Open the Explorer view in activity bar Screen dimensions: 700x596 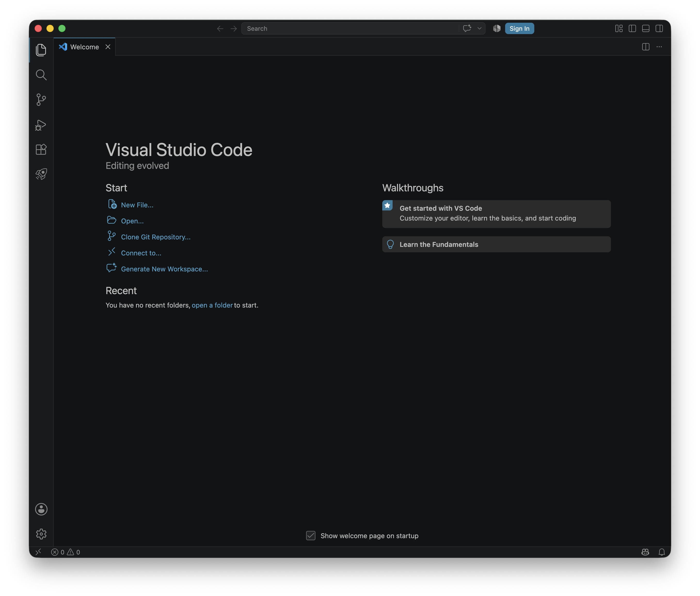41,50
